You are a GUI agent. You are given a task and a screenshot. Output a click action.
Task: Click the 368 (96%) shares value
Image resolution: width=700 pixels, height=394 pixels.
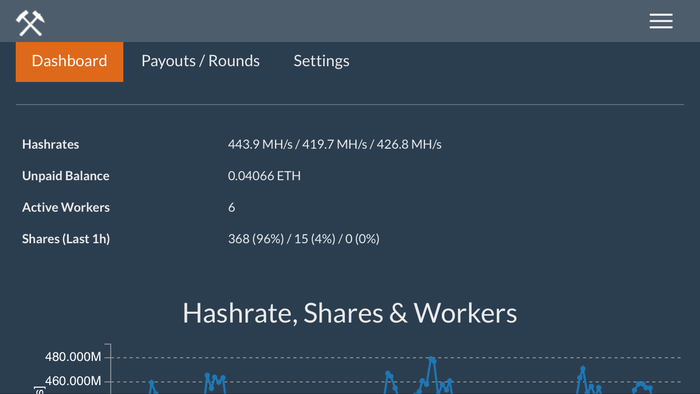256,239
